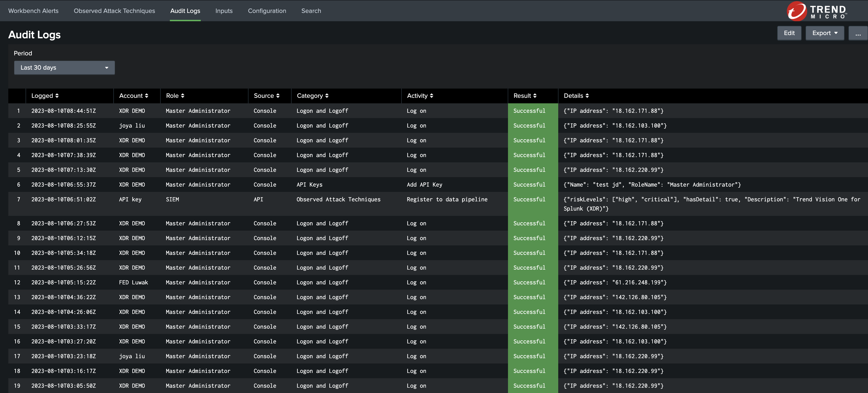Sort by the Result column
The width and height of the screenshot is (868, 393).
pyautogui.click(x=525, y=96)
